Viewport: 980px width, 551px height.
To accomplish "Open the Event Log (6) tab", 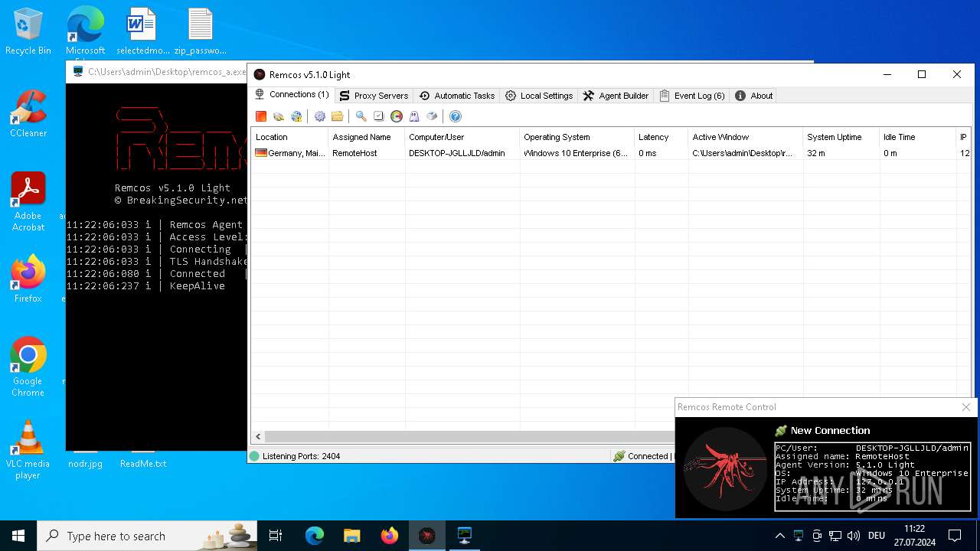I will coord(692,96).
